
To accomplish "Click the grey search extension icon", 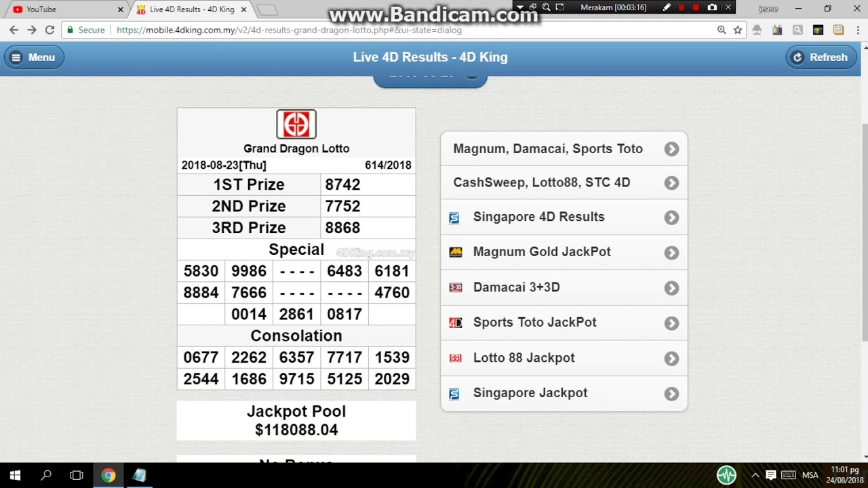I will (797, 30).
